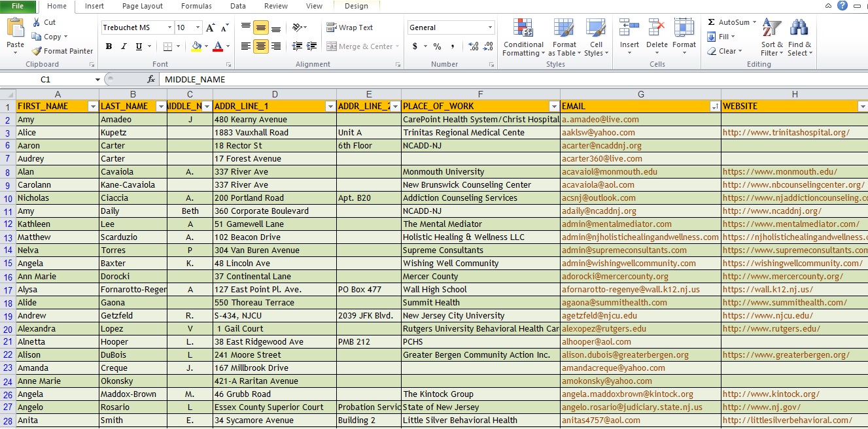Open the General number format dropdown
The width and height of the screenshot is (868, 429).
[491, 27]
